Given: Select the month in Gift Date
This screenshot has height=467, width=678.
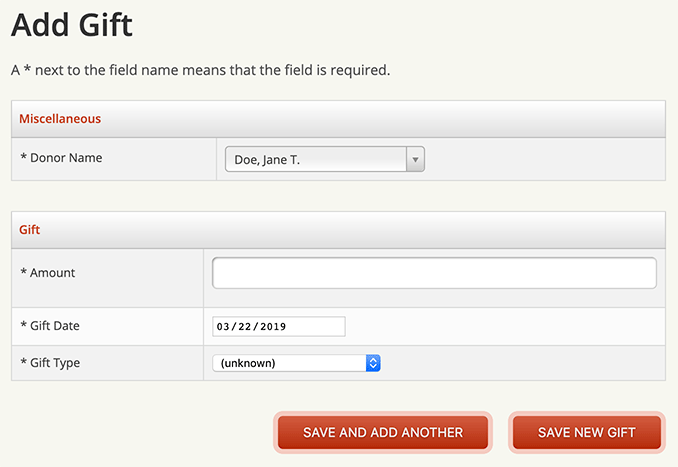Looking at the screenshot, I should (x=223, y=326).
